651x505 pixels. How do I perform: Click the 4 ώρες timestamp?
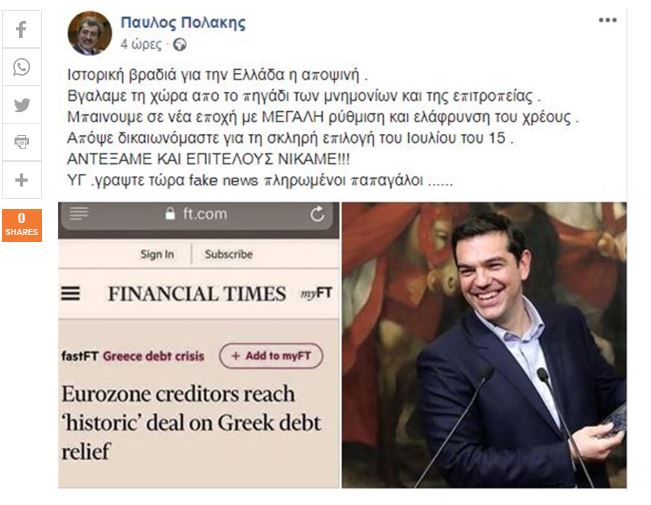click(x=141, y=44)
